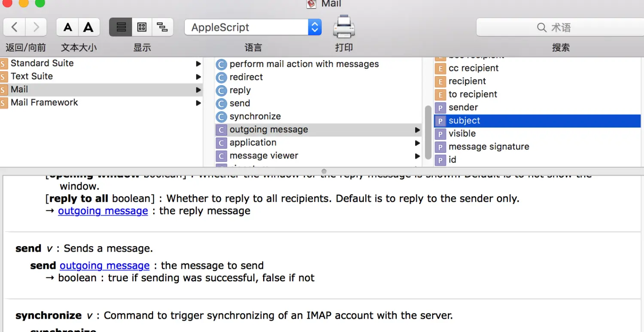644x332 pixels.
Task: Expand Text Suite disclosure arrow
Action: [198, 77]
